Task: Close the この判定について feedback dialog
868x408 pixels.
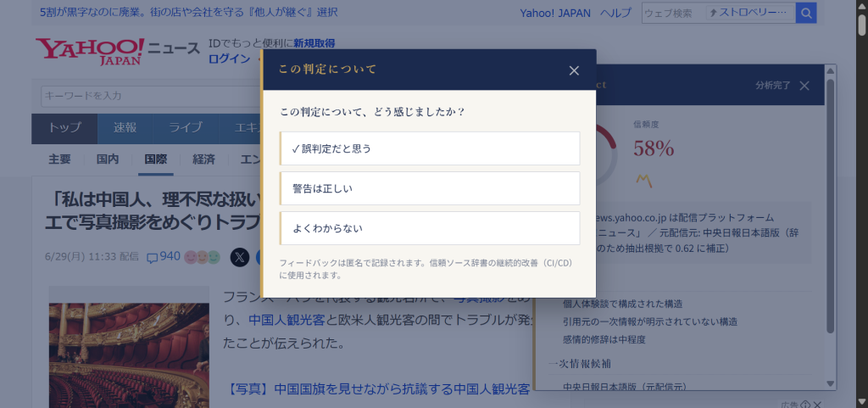Action: click(x=574, y=70)
